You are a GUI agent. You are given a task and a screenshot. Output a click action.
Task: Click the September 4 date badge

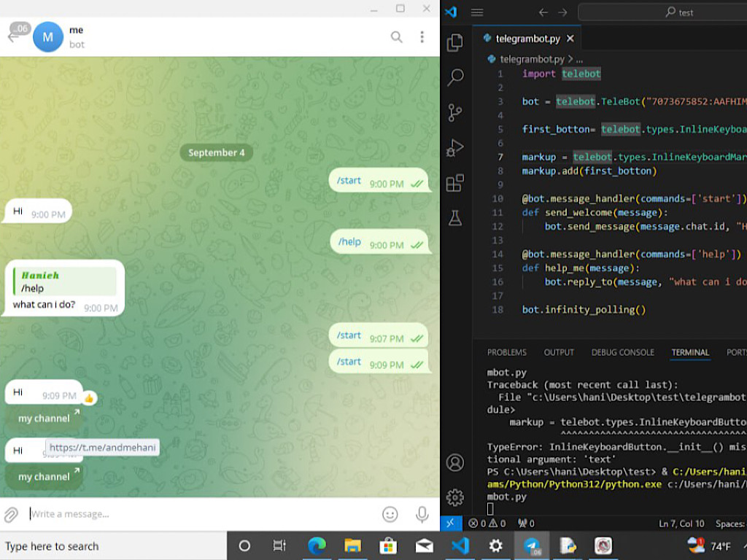[216, 152]
